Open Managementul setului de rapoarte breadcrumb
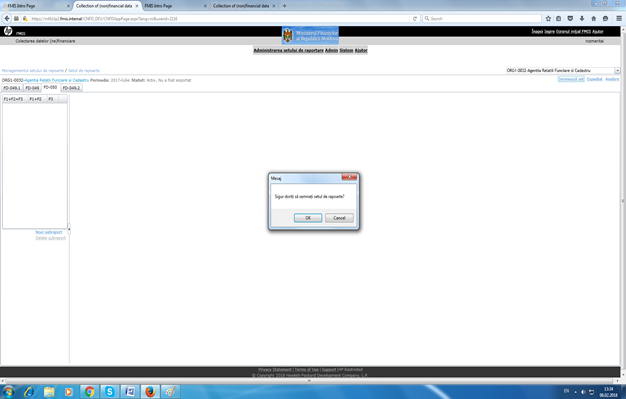Screen dimensions: 626x399 (33, 70)
